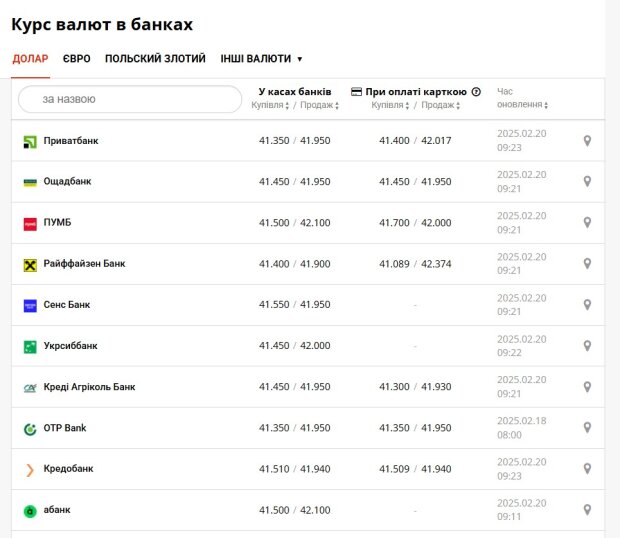Sort by Час оновлення column
The height and width of the screenshot is (538, 620).
pos(522,98)
